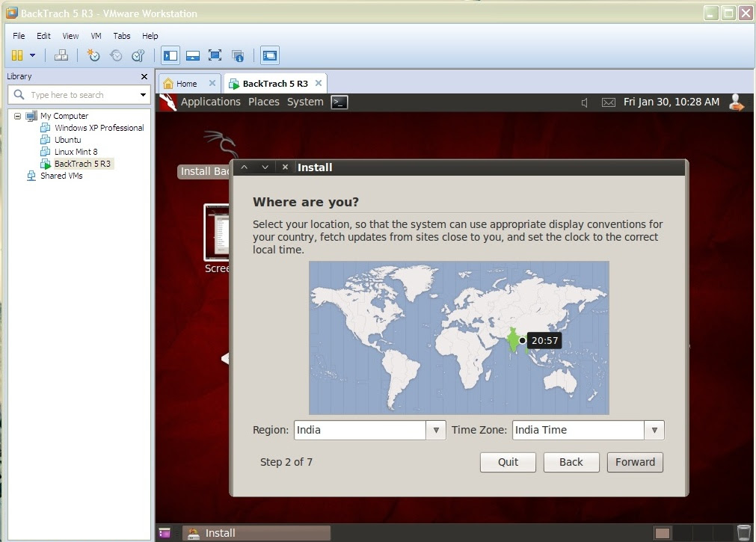This screenshot has height=542, width=756.
Task: Click the show desktop icon in bottom panel
Action: 165,533
